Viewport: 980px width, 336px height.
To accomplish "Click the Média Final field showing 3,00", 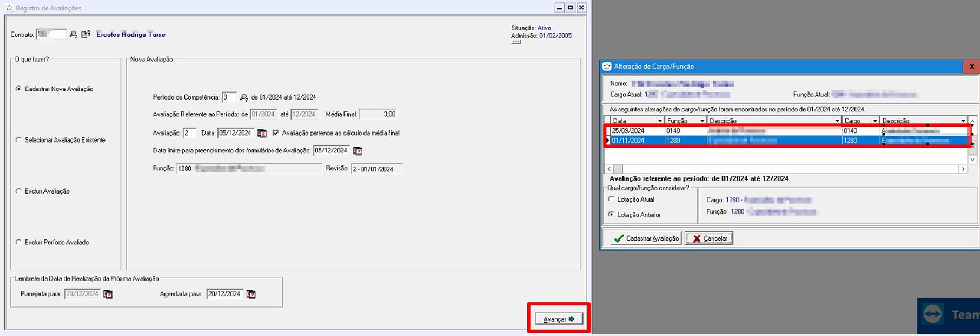I will click(x=378, y=114).
